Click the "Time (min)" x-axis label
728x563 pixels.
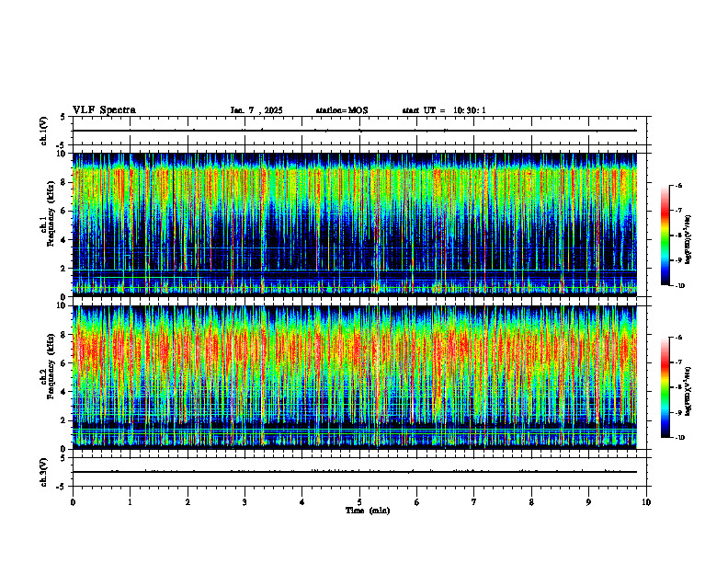pyautogui.click(x=368, y=511)
